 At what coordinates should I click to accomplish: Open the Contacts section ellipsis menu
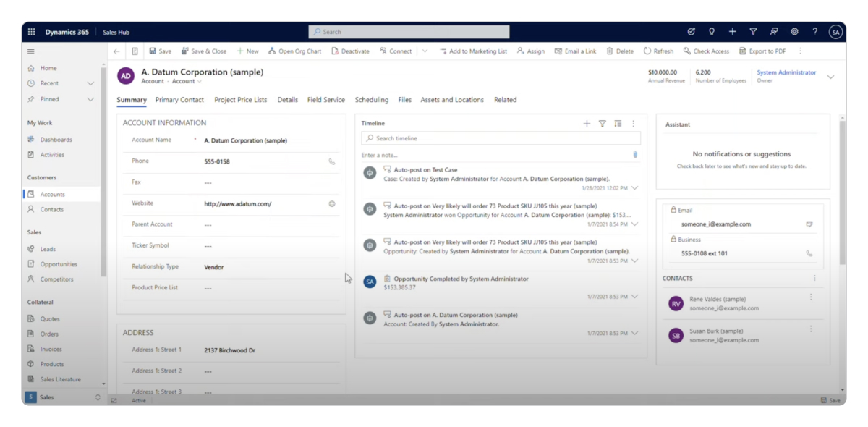[x=814, y=278]
